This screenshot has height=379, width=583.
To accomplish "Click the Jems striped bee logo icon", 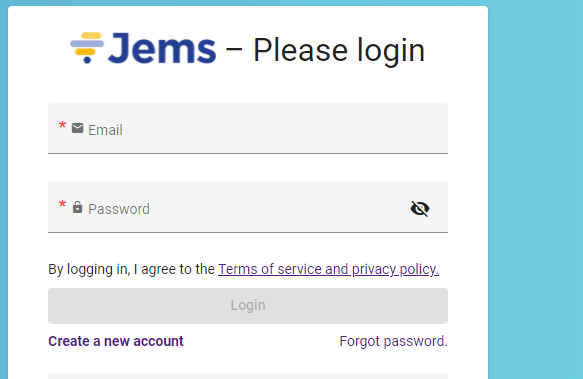I will coord(87,48).
